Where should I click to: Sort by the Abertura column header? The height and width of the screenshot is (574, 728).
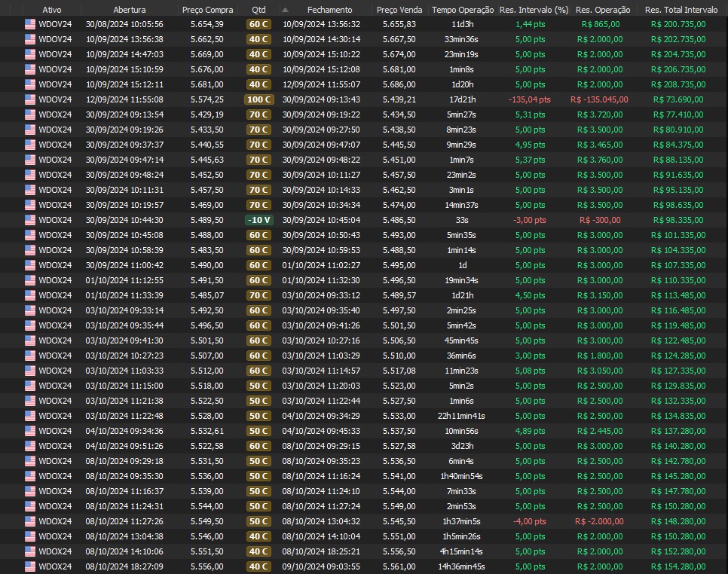pos(130,10)
